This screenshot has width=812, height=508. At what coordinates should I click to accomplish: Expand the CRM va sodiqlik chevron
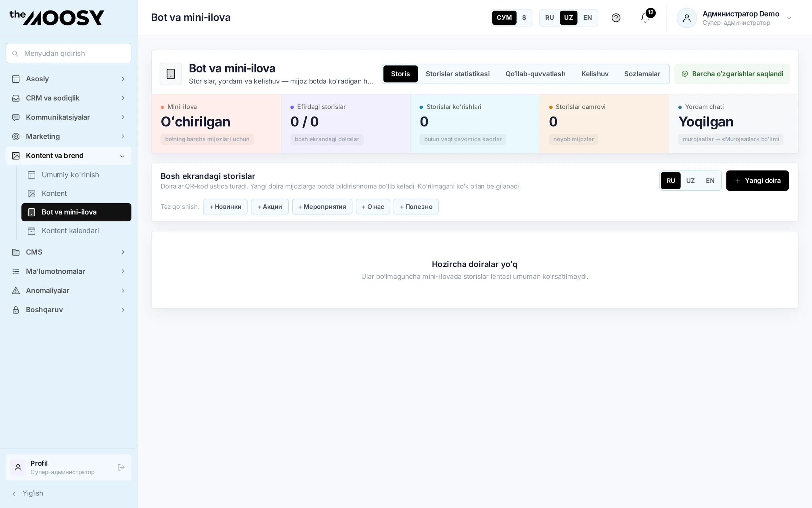[x=123, y=98]
